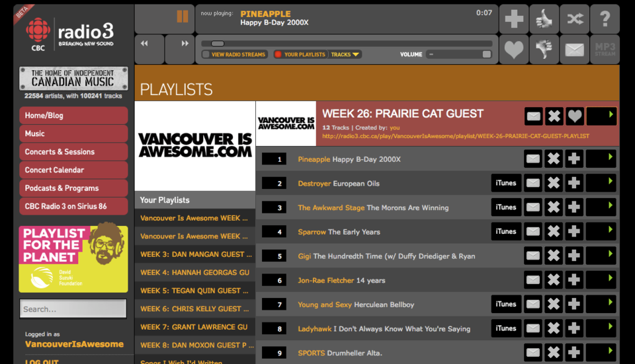Image resolution: width=635 pixels, height=364 pixels.
Task: Play Pineapple Happy B-Day 2000X
Action: coord(601,159)
